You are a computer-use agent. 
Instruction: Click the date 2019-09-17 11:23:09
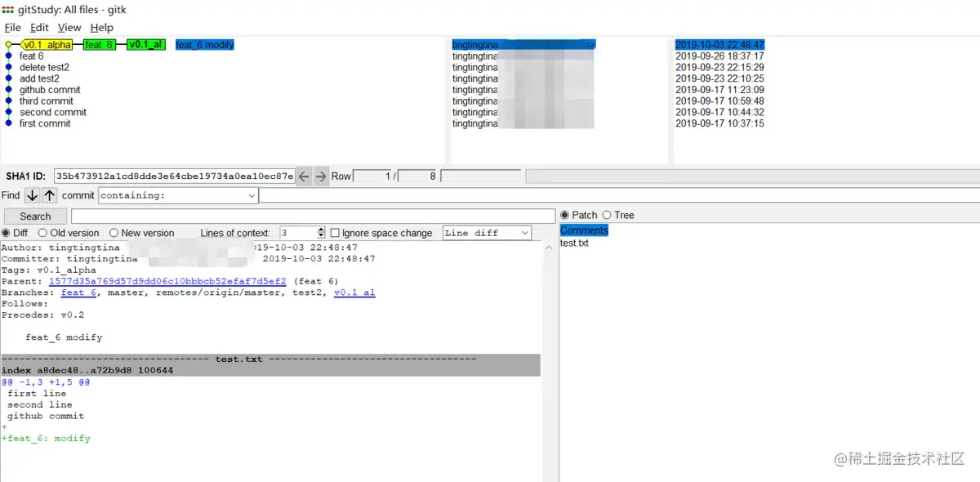(719, 90)
